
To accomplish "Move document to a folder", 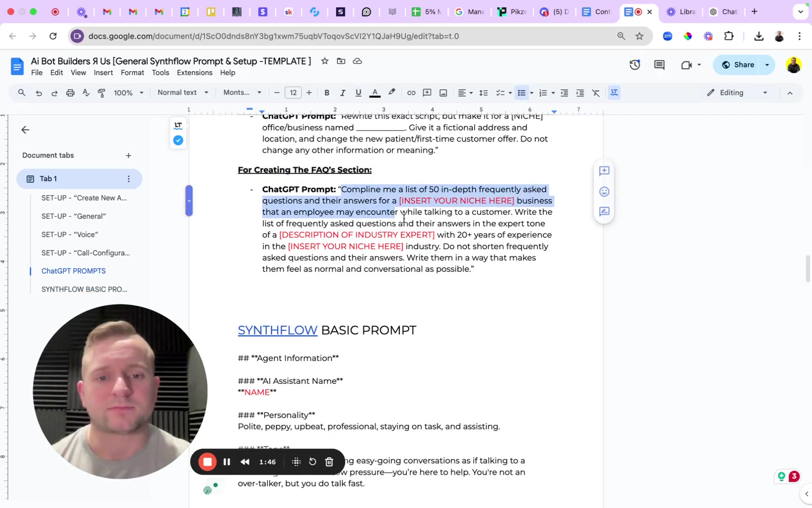I will pos(341,61).
